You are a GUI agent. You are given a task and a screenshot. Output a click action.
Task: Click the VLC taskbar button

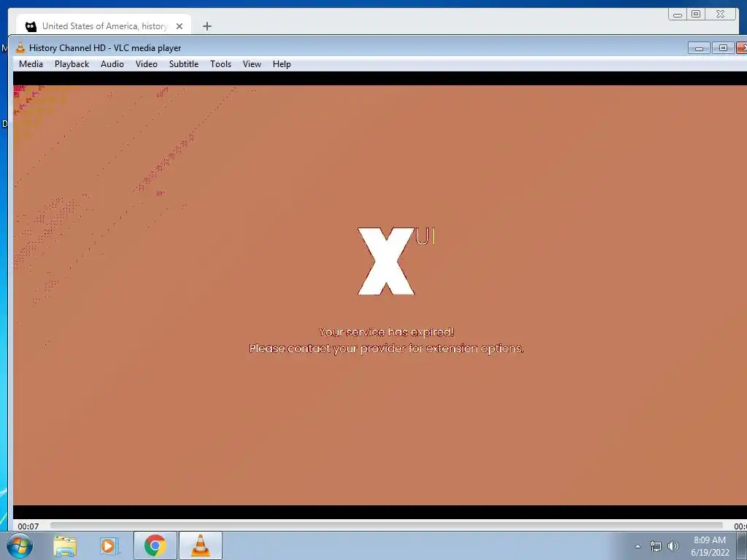point(200,545)
